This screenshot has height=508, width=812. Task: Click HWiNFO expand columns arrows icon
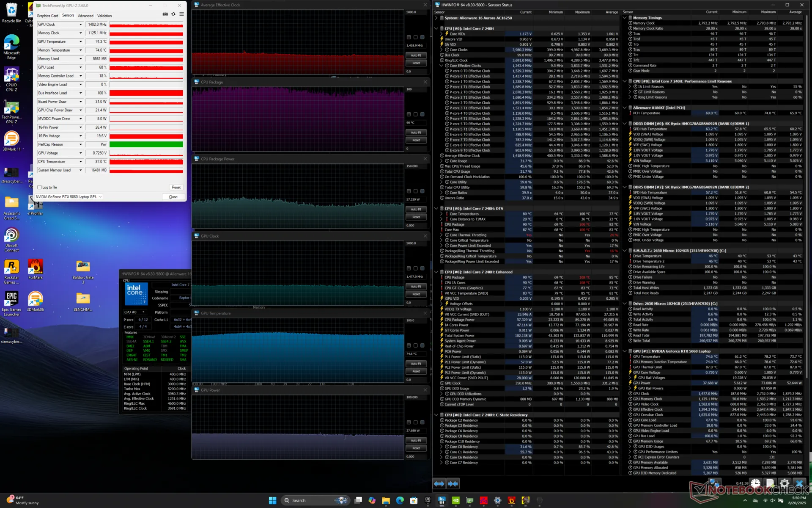(x=439, y=483)
